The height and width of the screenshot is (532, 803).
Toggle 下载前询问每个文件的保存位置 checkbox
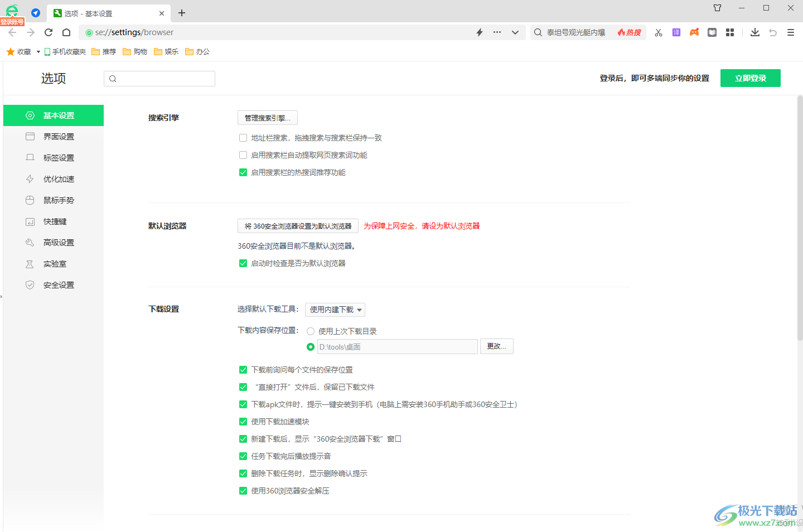pyautogui.click(x=243, y=370)
